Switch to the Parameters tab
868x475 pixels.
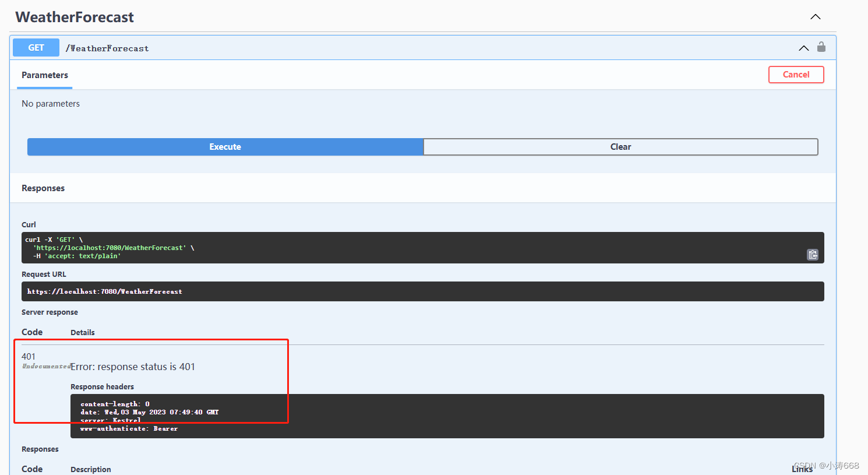pyautogui.click(x=45, y=75)
